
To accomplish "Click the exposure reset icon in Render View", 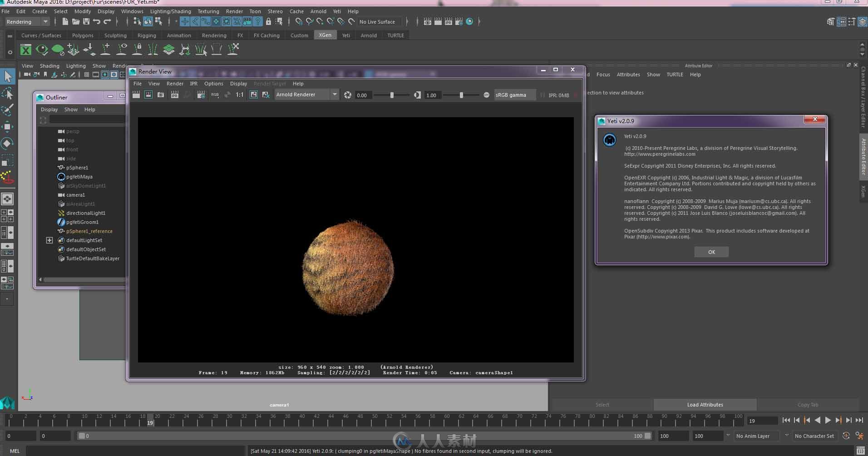I will pyautogui.click(x=348, y=95).
